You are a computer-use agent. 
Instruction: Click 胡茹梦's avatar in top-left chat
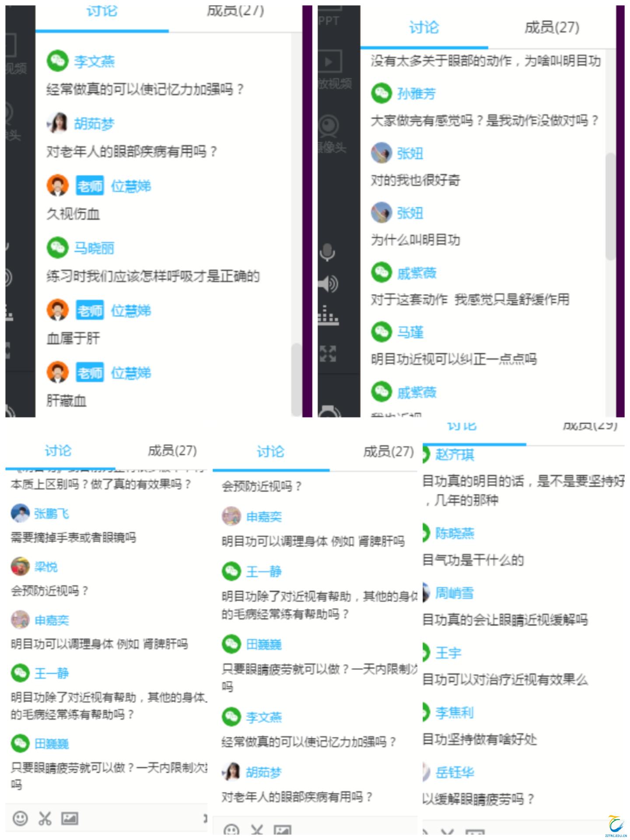click(58, 123)
